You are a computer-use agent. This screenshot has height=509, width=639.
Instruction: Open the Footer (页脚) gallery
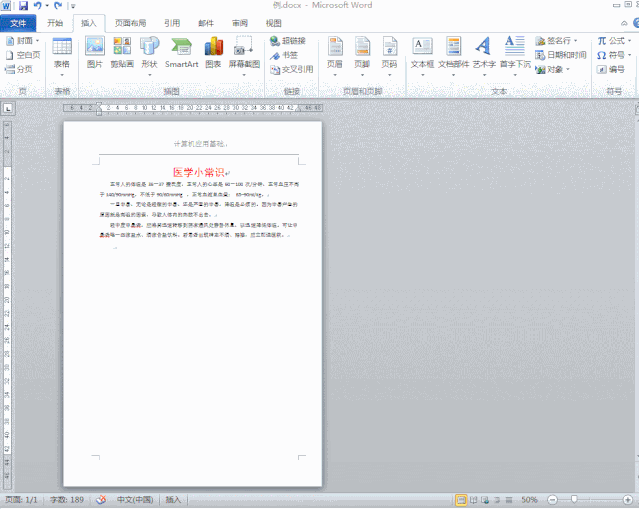pos(362,57)
